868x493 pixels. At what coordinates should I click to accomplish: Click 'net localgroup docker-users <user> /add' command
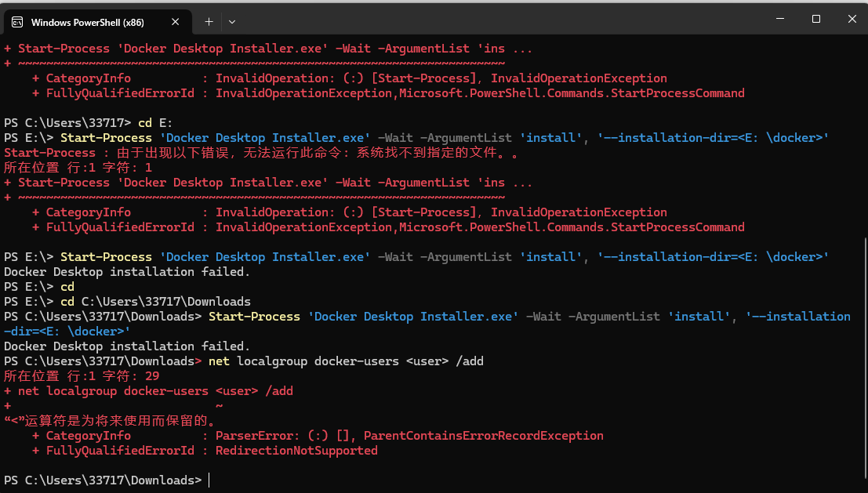(x=346, y=361)
